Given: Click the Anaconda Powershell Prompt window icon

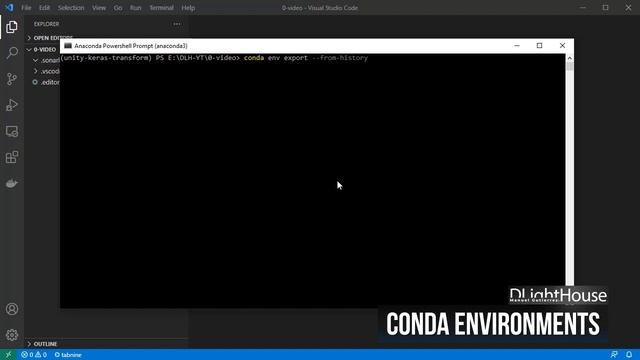Looking at the screenshot, I should point(68,46).
